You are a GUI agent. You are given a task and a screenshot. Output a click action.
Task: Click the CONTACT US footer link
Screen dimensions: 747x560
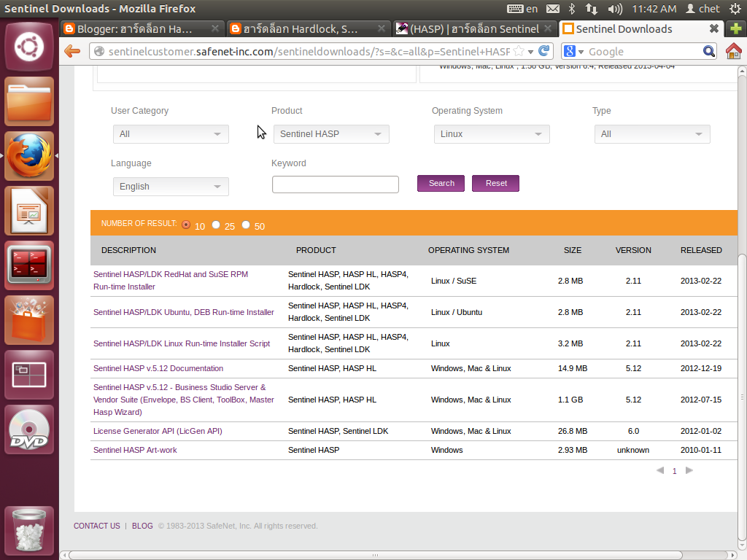(x=97, y=526)
